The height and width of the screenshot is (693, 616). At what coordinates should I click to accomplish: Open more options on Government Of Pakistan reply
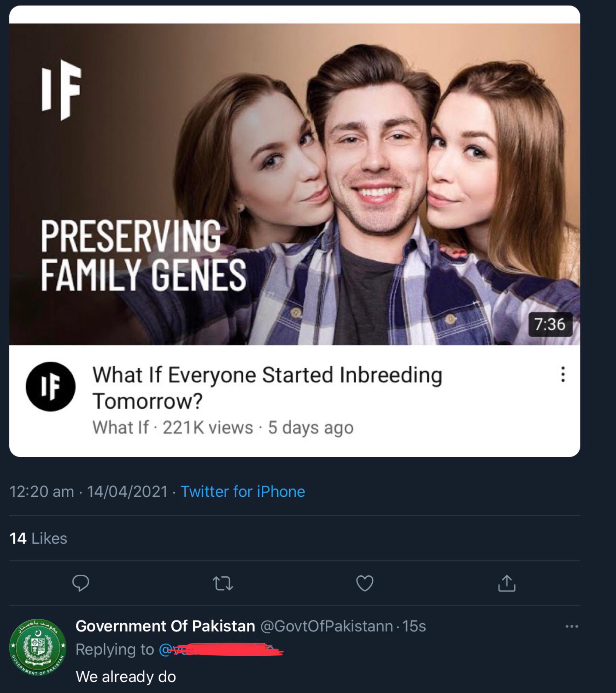pos(571,626)
